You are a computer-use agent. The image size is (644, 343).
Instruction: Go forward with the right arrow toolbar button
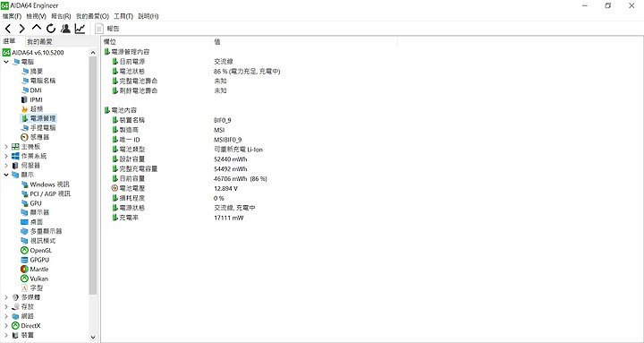(22, 29)
